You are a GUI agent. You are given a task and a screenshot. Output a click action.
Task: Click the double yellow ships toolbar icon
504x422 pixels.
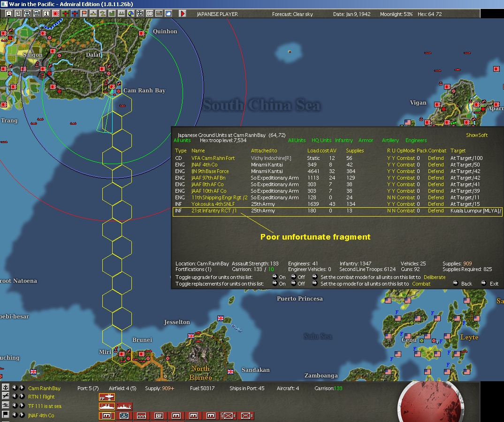click(102, 14)
